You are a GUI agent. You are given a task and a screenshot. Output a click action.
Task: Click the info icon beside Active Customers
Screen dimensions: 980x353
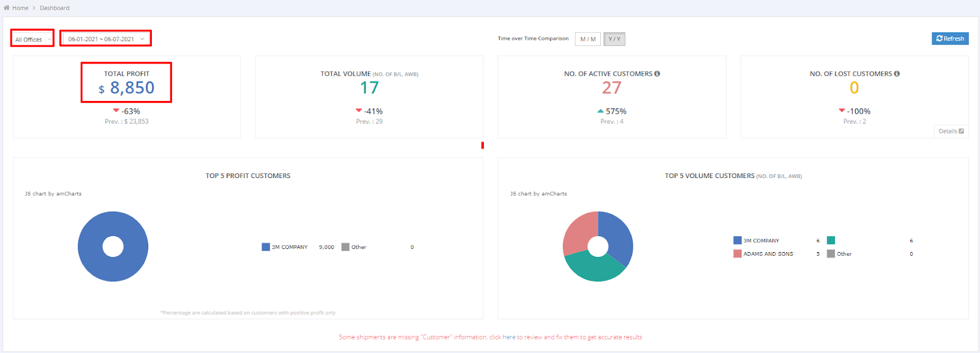coord(657,73)
